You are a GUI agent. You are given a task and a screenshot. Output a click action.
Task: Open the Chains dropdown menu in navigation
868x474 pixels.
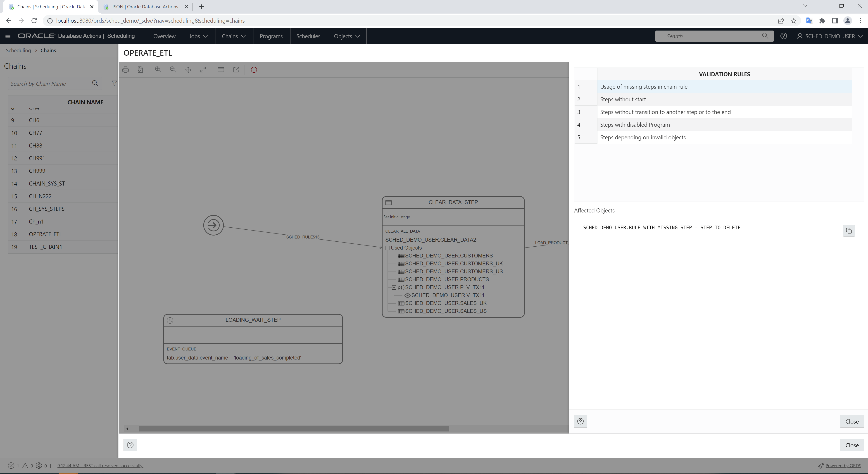pyautogui.click(x=233, y=36)
